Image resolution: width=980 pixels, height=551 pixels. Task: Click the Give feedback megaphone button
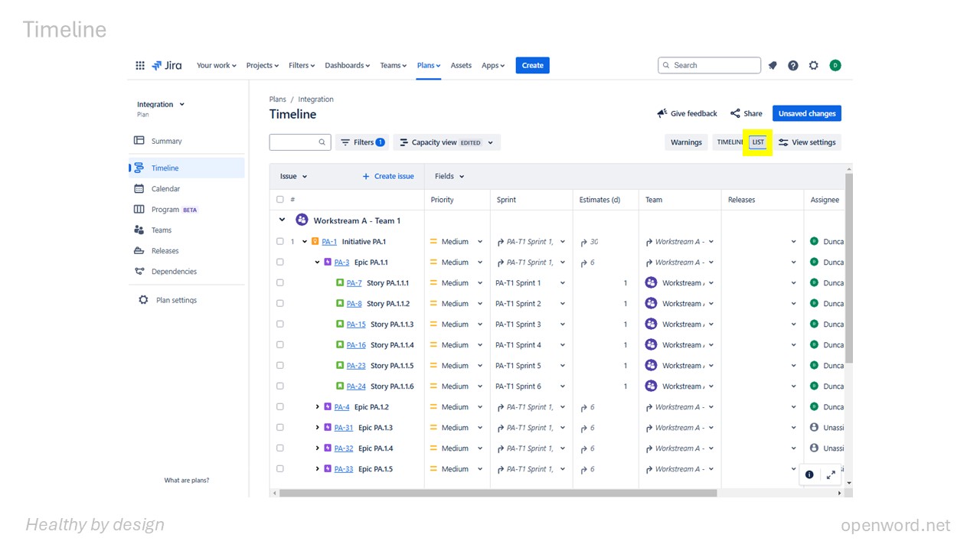pyautogui.click(x=687, y=113)
